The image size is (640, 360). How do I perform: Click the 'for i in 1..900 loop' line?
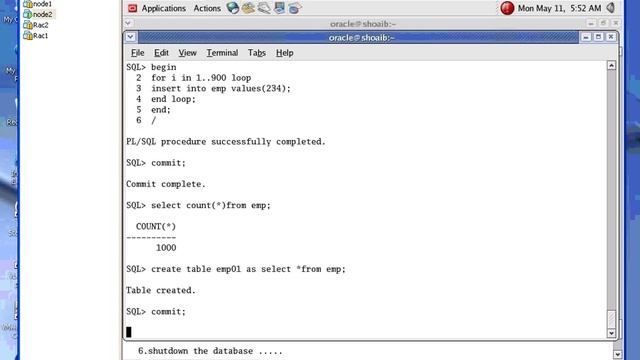[201, 78]
